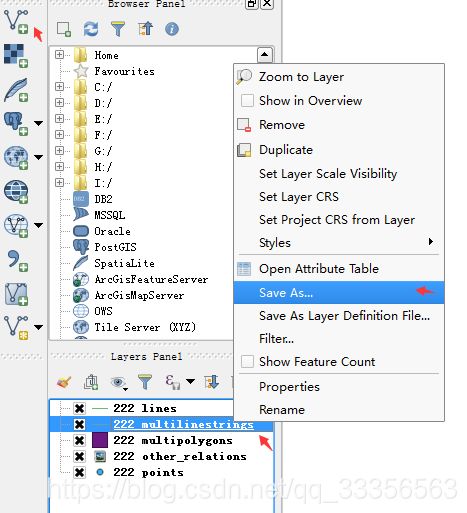Click the Add WCS Layer globe grid icon
Image resolution: width=467 pixels, height=513 pixels.
[16, 192]
